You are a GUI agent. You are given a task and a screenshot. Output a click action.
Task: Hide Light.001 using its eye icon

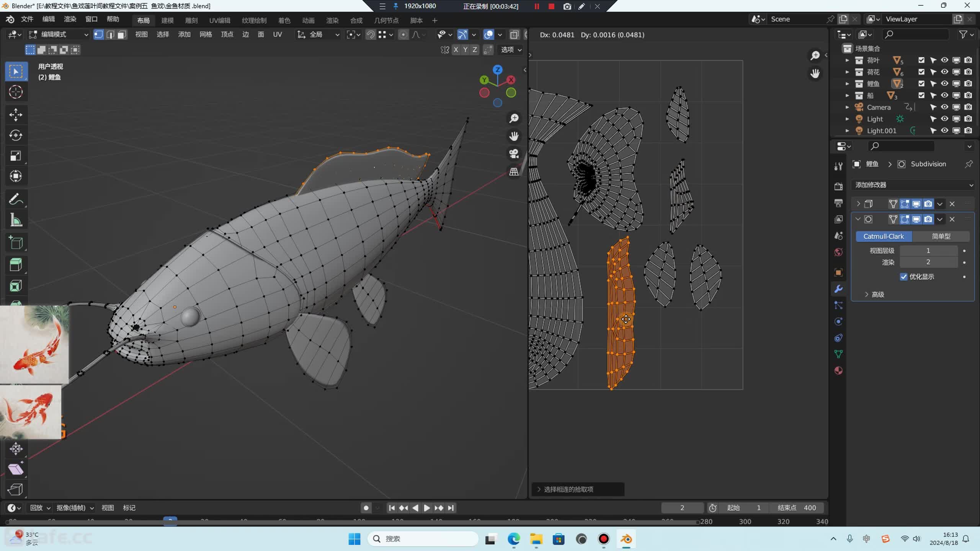tap(945, 130)
